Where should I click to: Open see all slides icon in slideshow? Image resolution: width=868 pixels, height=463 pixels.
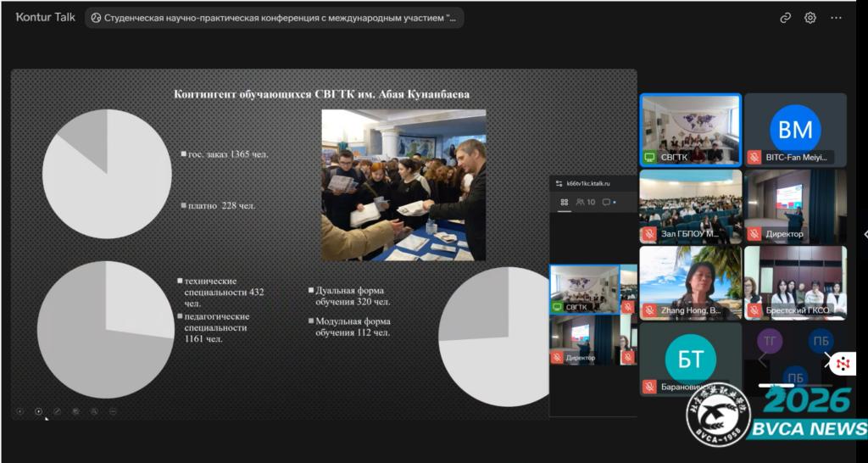pyautogui.click(x=75, y=411)
